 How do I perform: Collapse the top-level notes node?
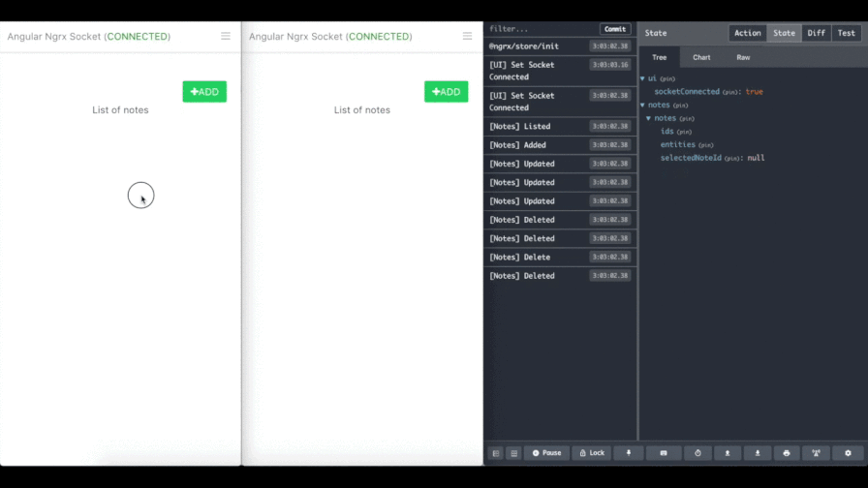point(642,106)
